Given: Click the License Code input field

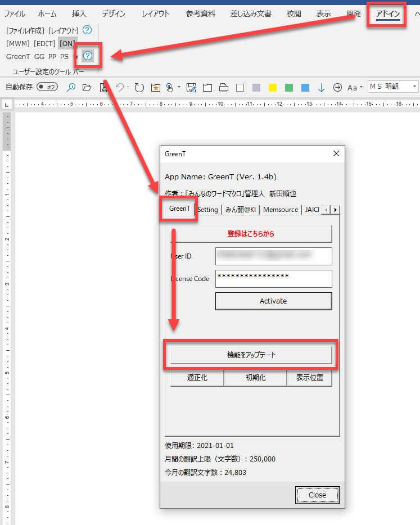Looking at the screenshot, I should tap(273, 278).
